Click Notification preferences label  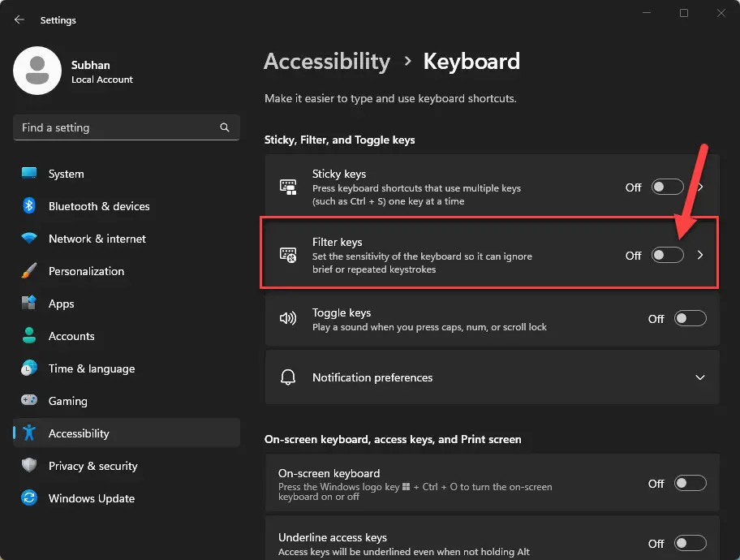[372, 377]
